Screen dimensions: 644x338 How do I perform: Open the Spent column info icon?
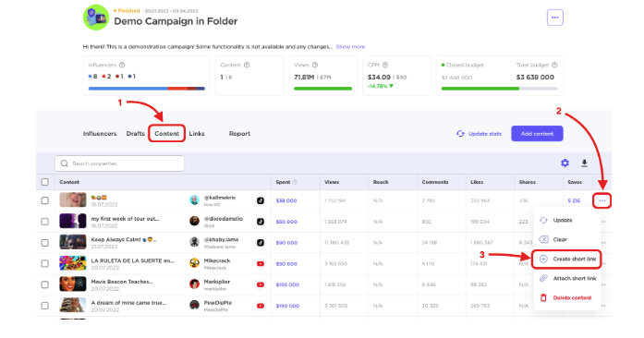click(295, 182)
